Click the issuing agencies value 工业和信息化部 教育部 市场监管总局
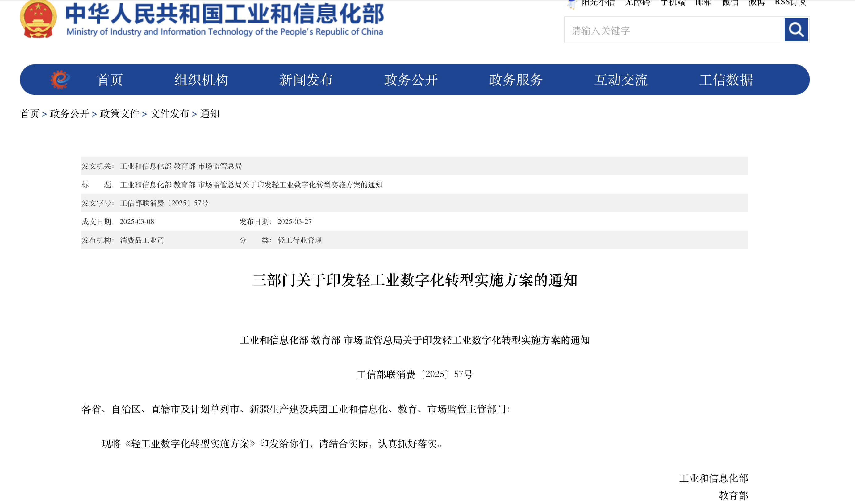The width and height of the screenshot is (855, 504). (181, 166)
